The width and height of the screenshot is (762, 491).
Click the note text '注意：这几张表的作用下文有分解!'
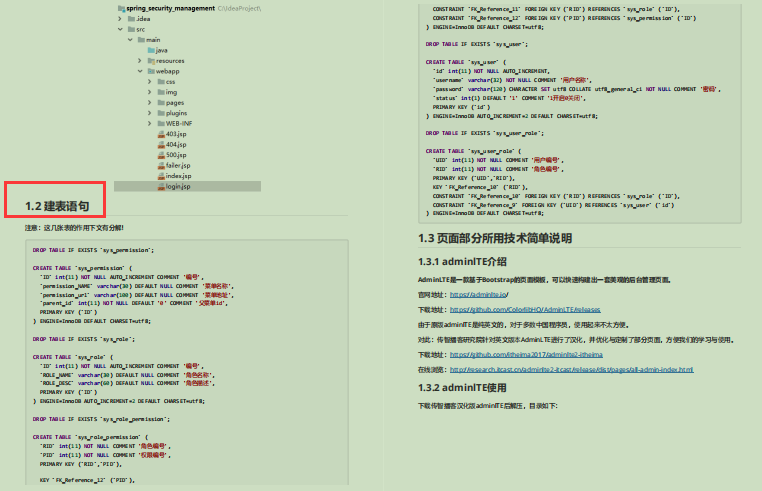pos(74,228)
